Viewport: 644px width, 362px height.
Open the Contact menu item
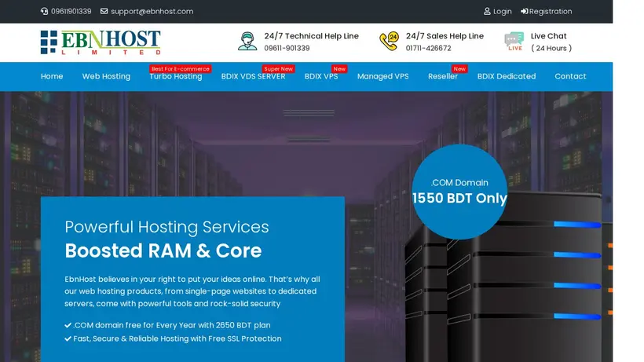tap(570, 76)
